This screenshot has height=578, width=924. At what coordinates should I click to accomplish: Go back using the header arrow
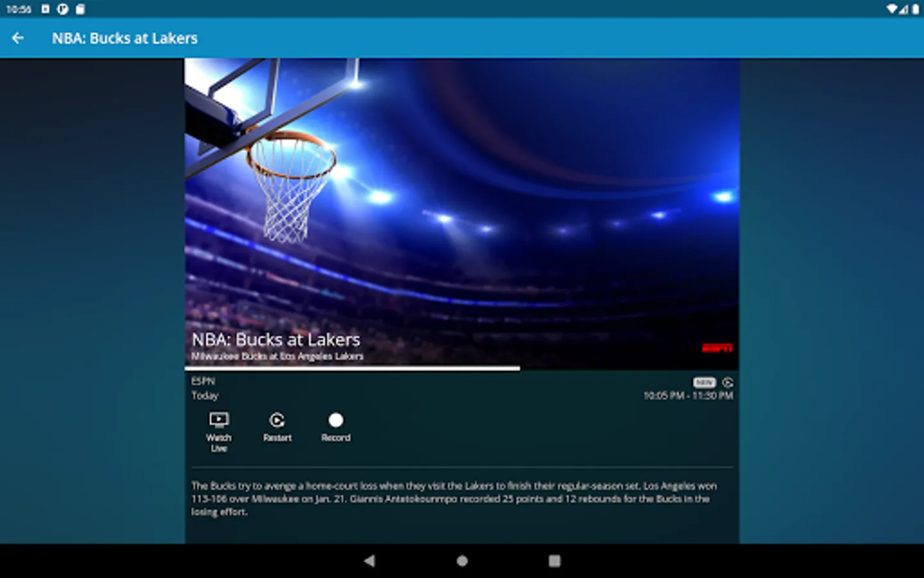click(x=18, y=39)
